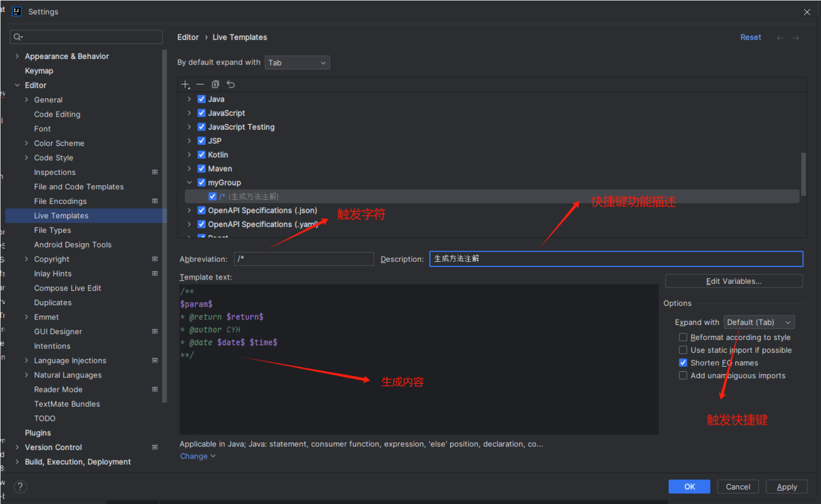Click the IntelliJ logo in title bar
The height and width of the screenshot is (504, 821).
click(x=17, y=11)
